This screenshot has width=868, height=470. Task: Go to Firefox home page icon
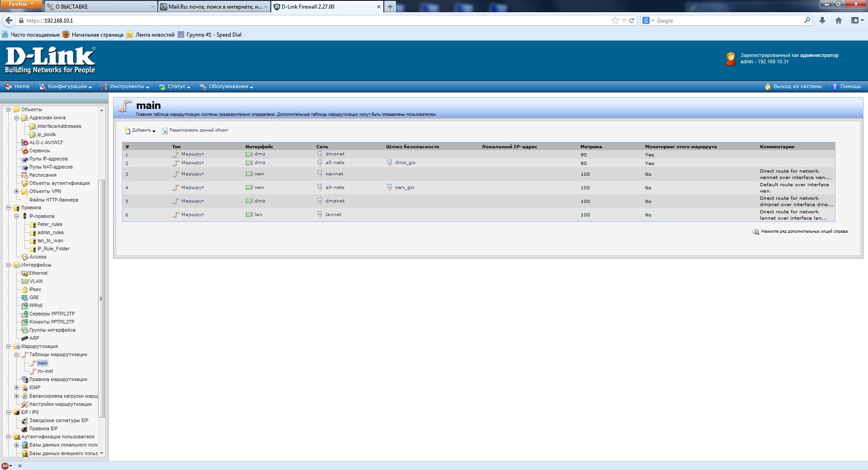(x=839, y=20)
